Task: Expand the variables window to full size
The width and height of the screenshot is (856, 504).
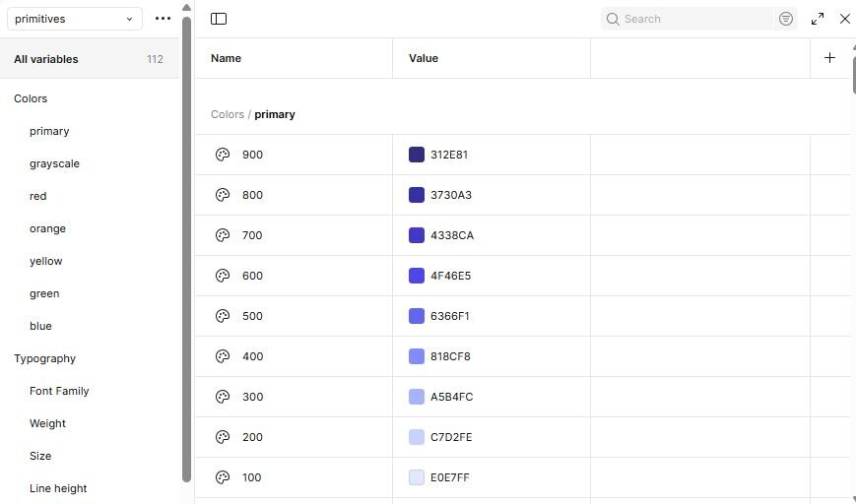Action: 818,19
